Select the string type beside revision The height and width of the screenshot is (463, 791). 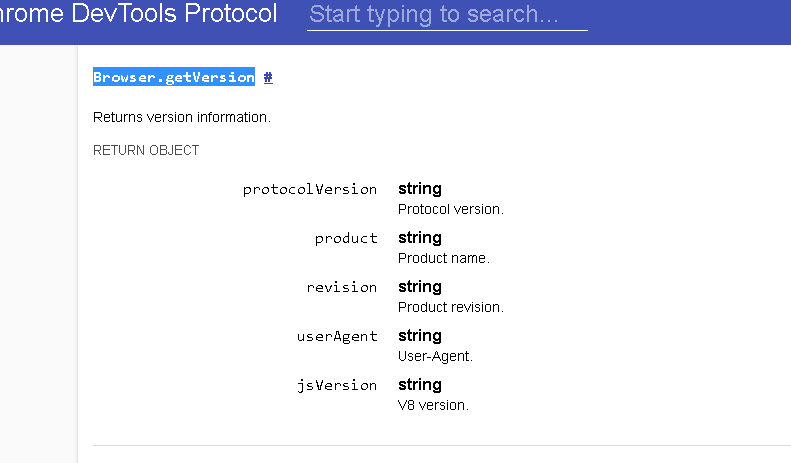click(x=420, y=287)
